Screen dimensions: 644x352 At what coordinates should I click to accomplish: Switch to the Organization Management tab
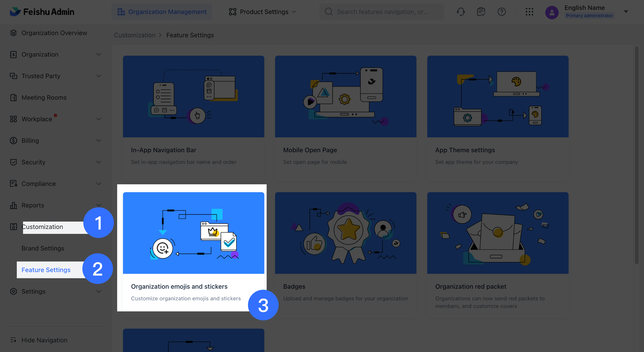[x=161, y=11]
